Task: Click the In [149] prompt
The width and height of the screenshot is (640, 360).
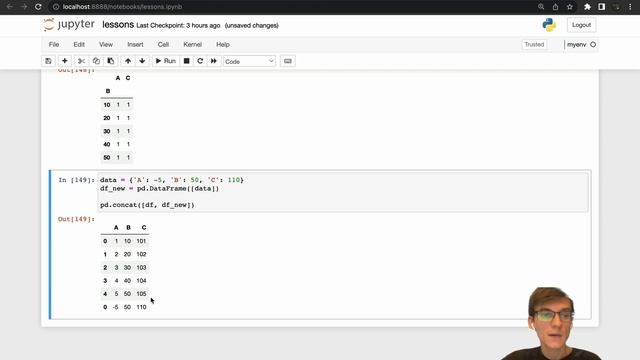Action: coord(76,180)
